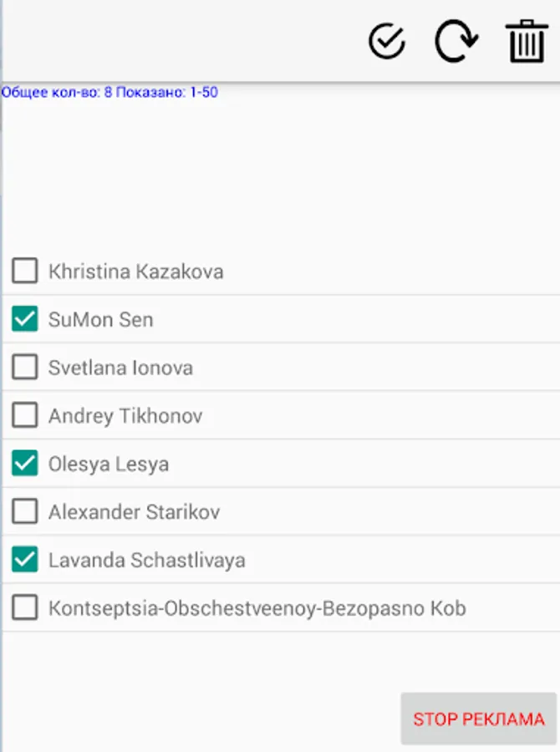The width and height of the screenshot is (560, 752).
Task: Tap the Olesya Lesya name label
Action: click(x=109, y=464)
